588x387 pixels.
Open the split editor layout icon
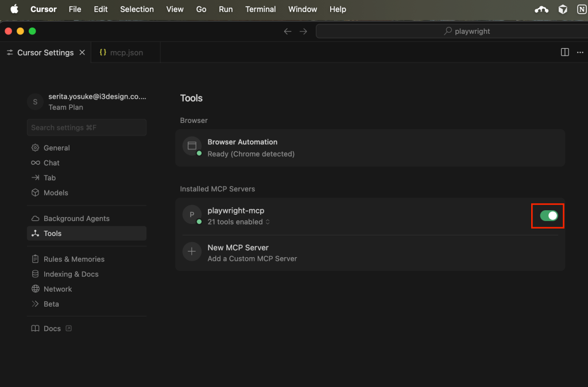564,52
